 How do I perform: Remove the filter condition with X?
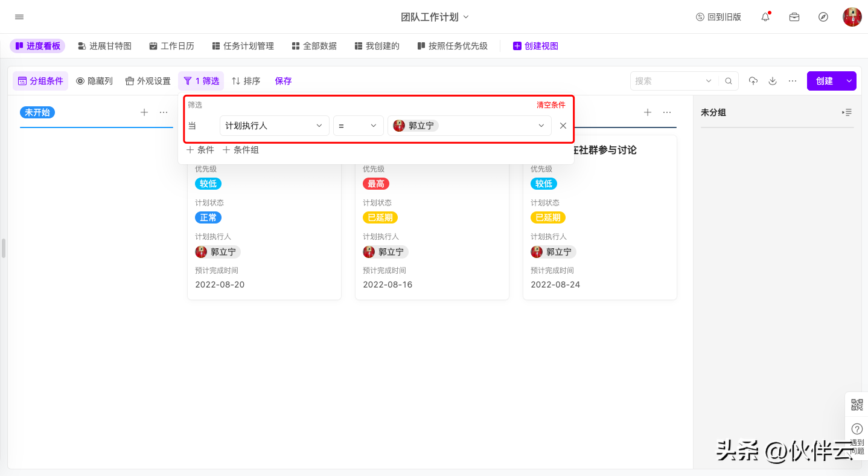(x=563, y=126)
